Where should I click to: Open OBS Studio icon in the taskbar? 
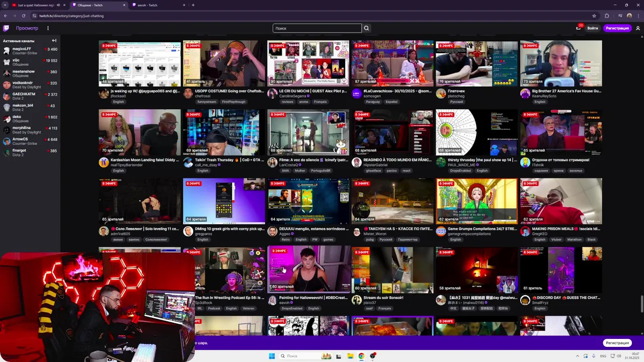coord(373,356)
